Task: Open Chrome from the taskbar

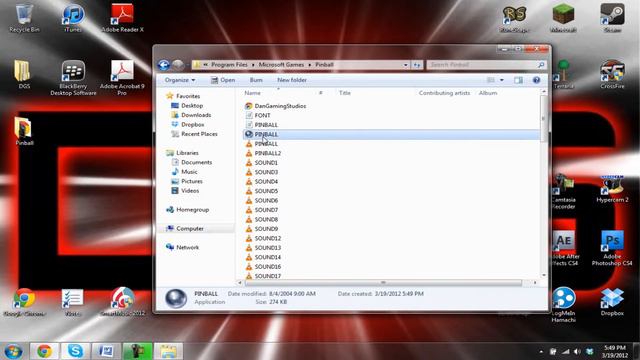Action: point(44,351)
